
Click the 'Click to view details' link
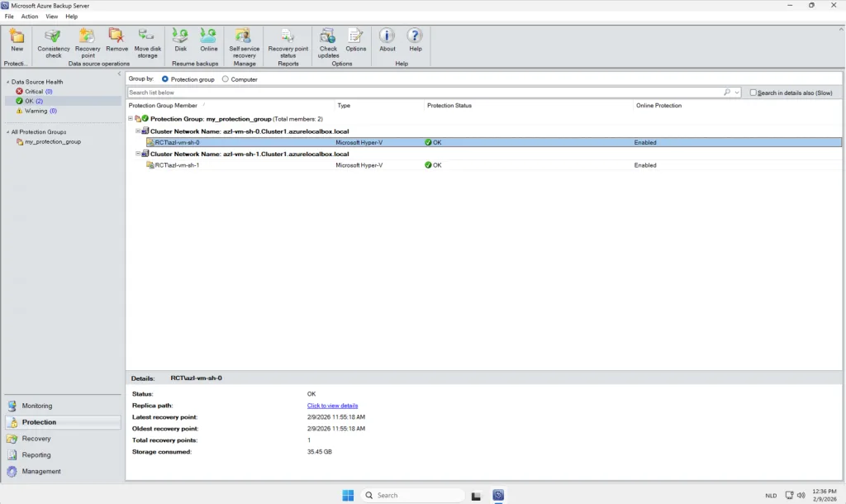(x=332, y=406)
